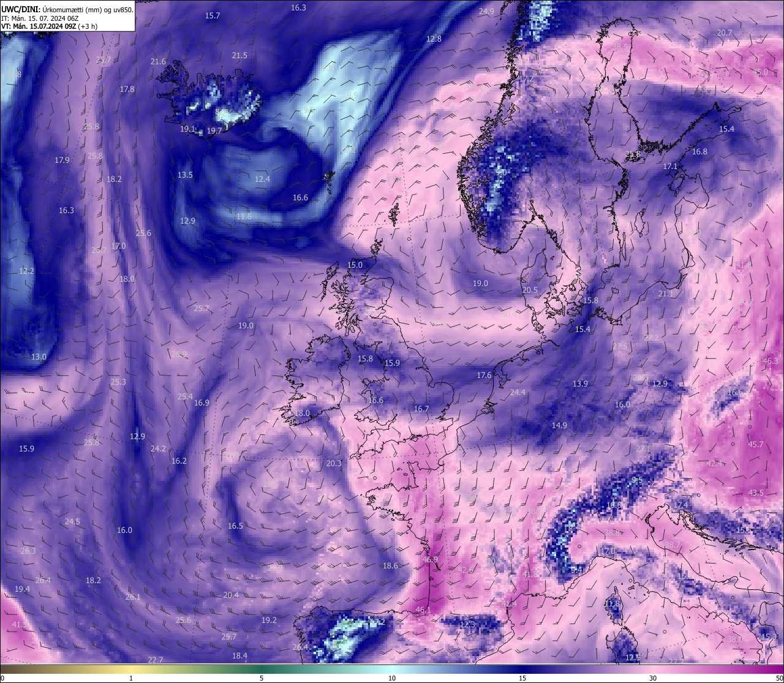Click the map value 17.9
The image size is (784, 683).
pos(62,160)
